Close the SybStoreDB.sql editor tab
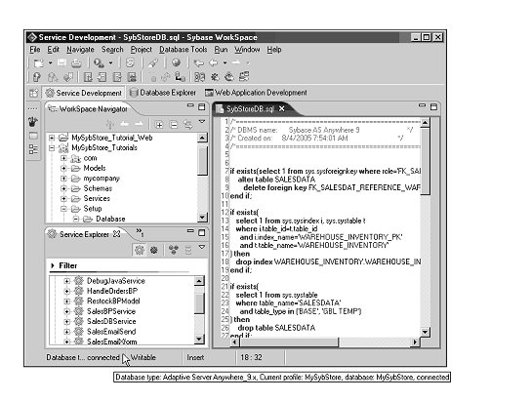The width and height of the screenshot is (532, 402). 281,109
